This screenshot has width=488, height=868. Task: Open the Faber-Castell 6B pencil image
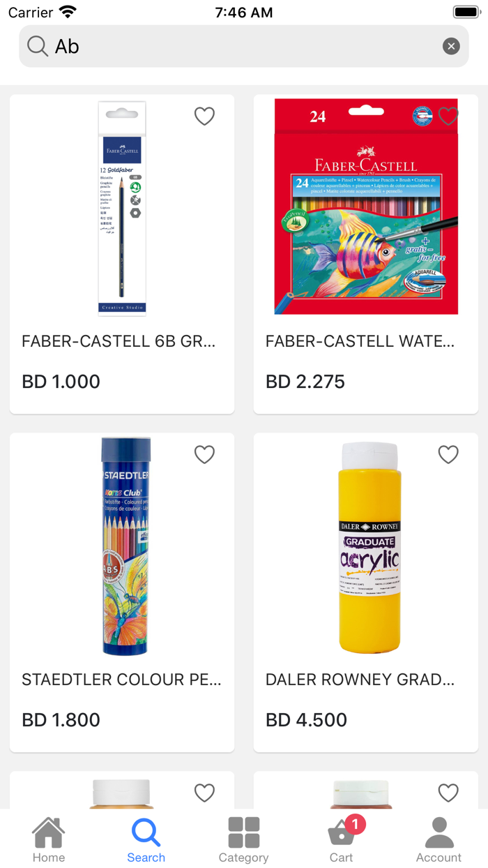(122, 208)
